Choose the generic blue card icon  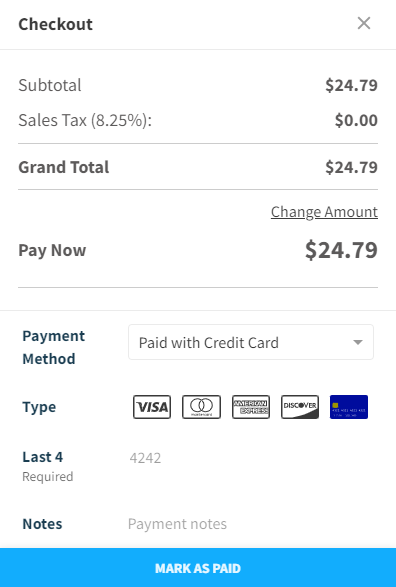pyautogui.click(x=349, y=407)
